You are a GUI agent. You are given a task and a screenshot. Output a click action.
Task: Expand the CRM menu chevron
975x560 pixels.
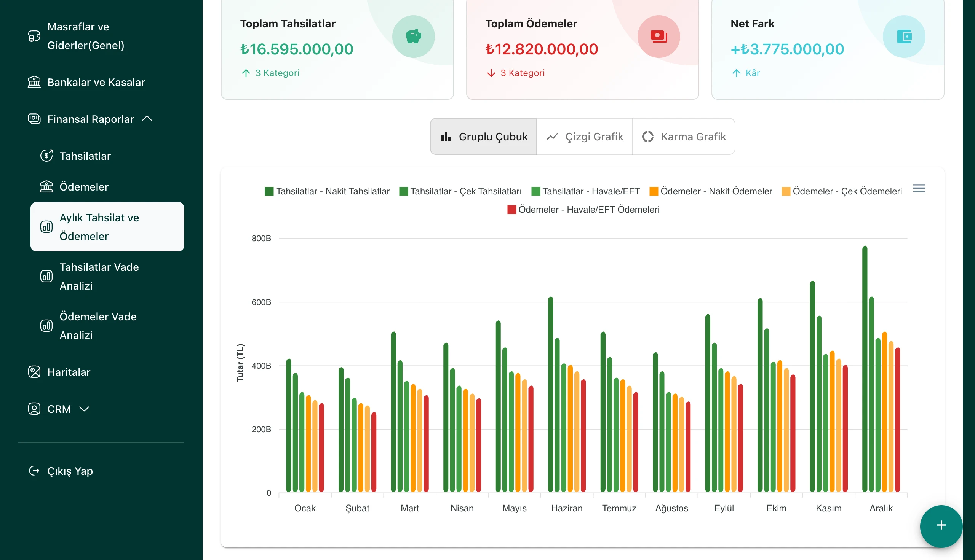[x=84, y=409]
